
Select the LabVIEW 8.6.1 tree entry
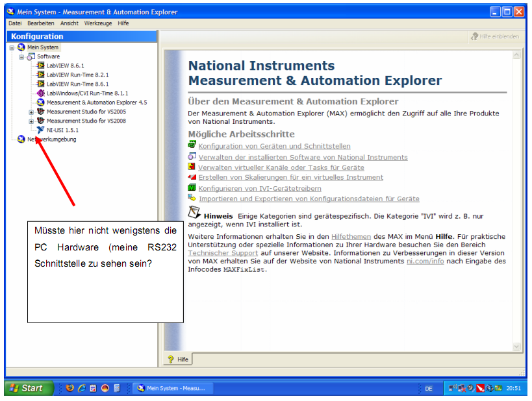click(66, 66)
